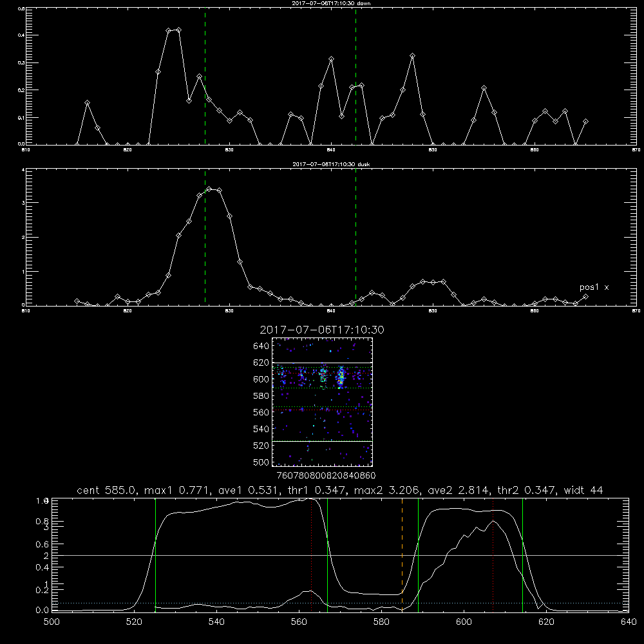Click the rightmost diamond marker in dawn plot
Image resolution: width=644 pixels, height=644 pixels.
pyautogui.click(x=585, y=122)
